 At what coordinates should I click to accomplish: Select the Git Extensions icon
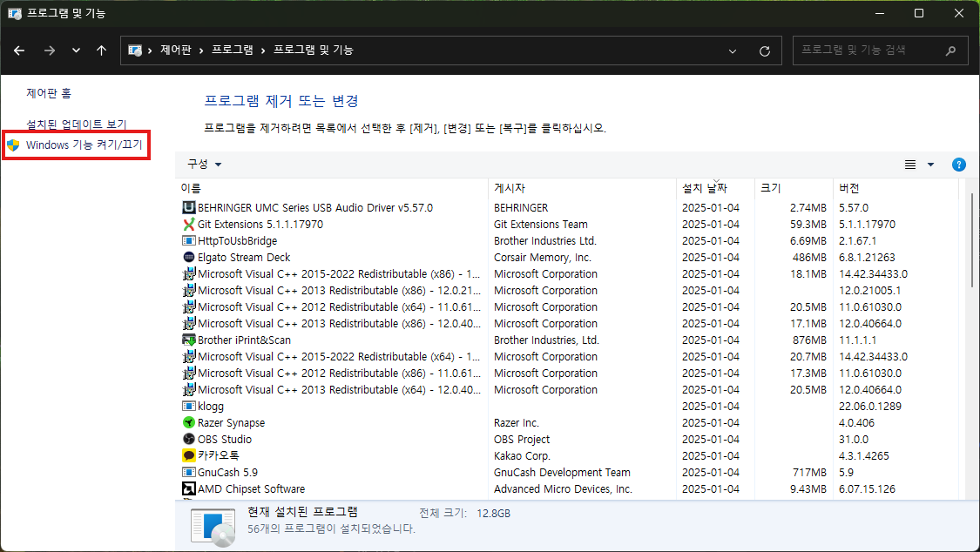point(189,224)
